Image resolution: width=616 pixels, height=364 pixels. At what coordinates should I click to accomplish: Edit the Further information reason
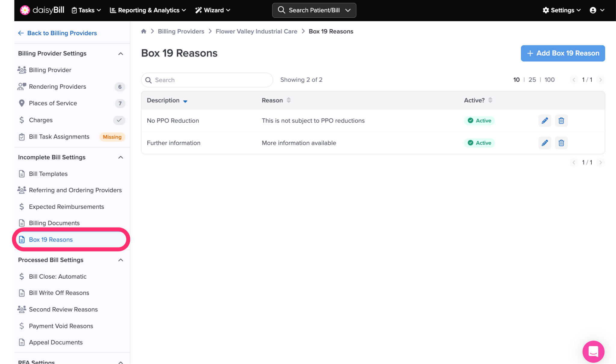click(x=544, y=143)
